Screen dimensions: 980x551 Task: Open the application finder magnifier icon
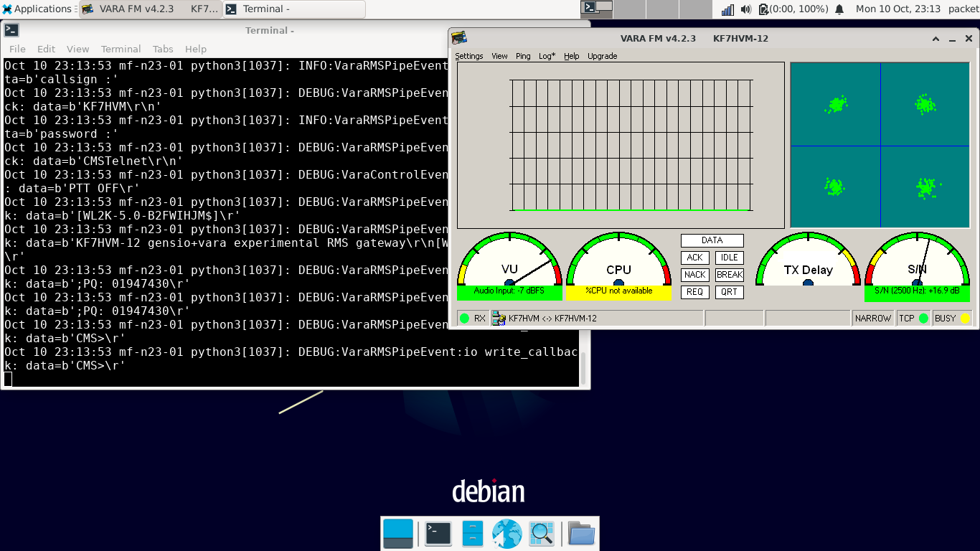[x=541, y=533]
